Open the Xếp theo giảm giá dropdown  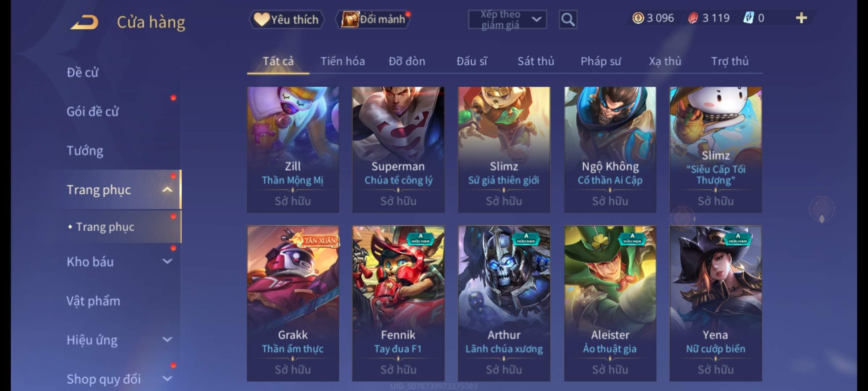[507, 20]
